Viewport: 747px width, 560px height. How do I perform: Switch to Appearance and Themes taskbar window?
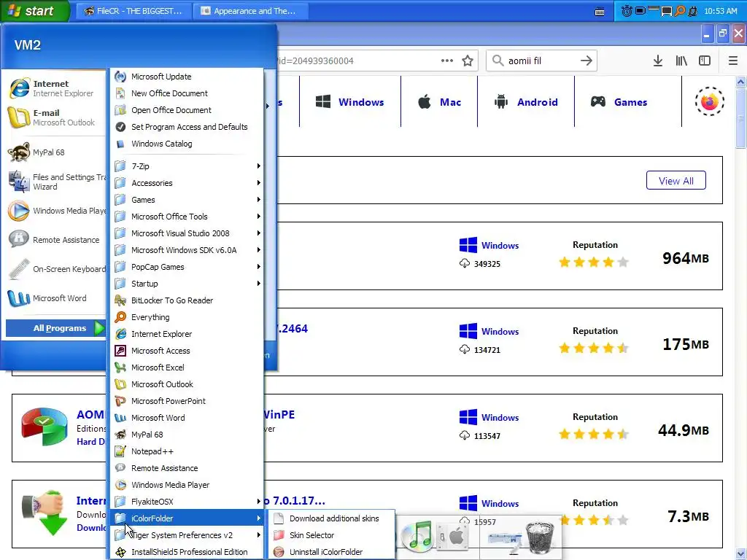click(x=251, y=11)
